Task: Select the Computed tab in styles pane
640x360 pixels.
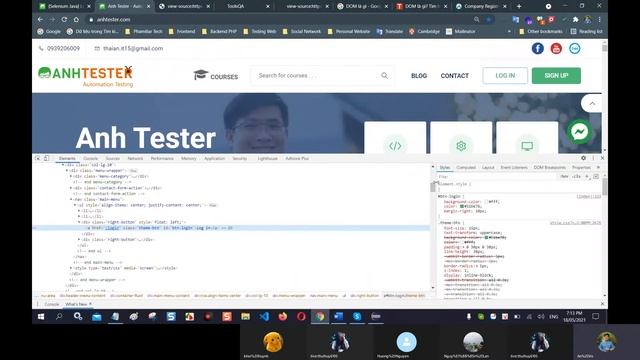Action: (466, 167)
